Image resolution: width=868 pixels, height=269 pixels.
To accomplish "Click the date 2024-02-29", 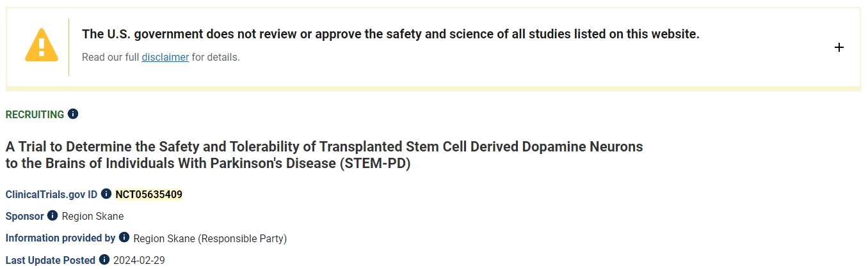I will pos(139,260).
